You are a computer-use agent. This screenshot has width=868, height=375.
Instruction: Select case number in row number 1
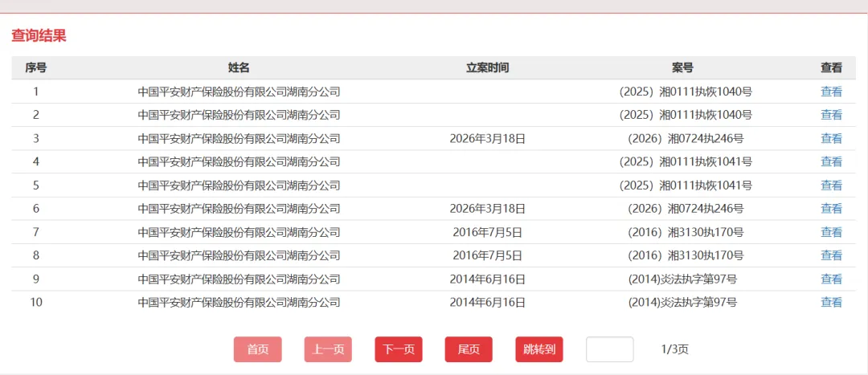[x=686, y=92]
